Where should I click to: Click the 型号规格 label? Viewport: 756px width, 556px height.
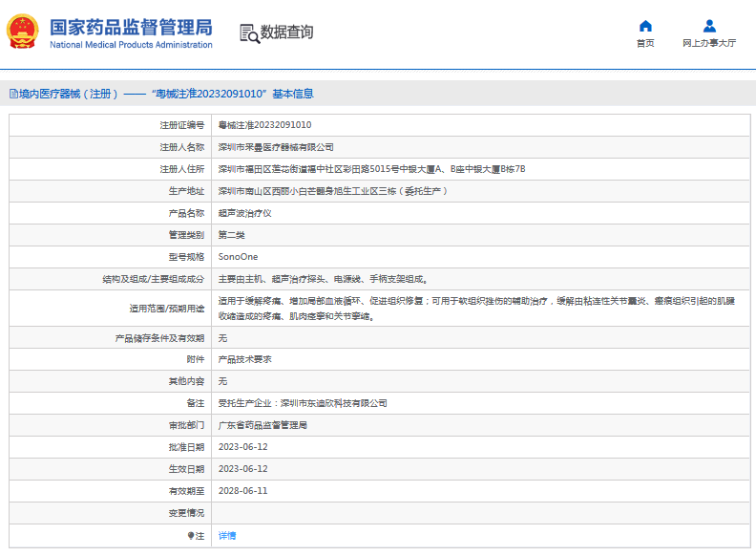click(x=186, y=257)
